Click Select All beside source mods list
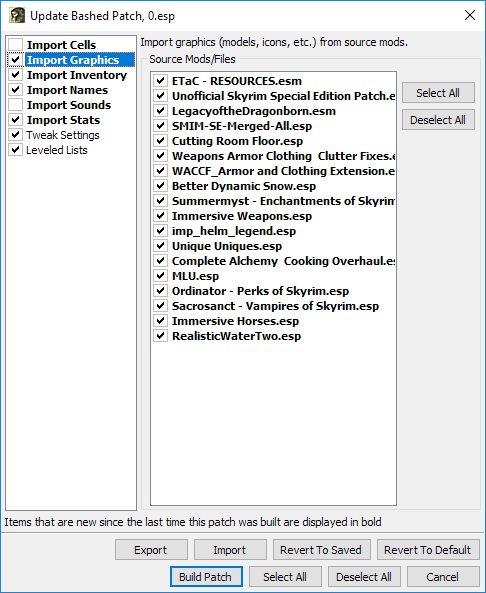The width and height of the screenshot is (486, 593). [x=438, y=93]
